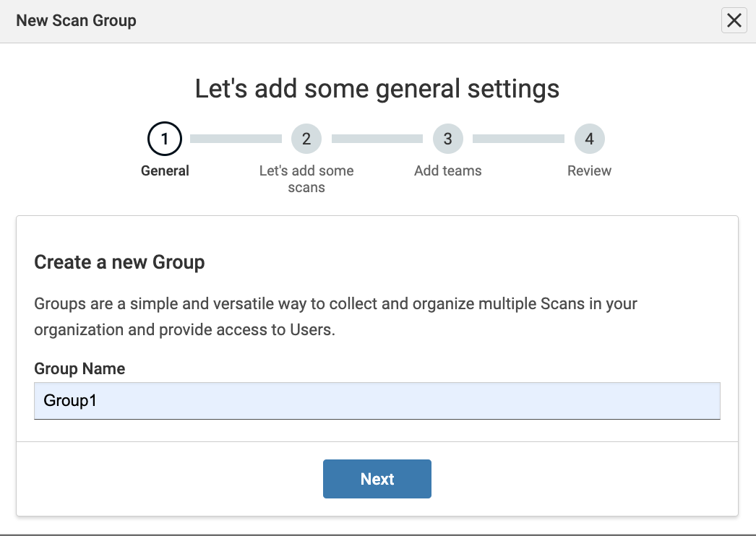Click the "Create a new Group" heading

[119, 262]
